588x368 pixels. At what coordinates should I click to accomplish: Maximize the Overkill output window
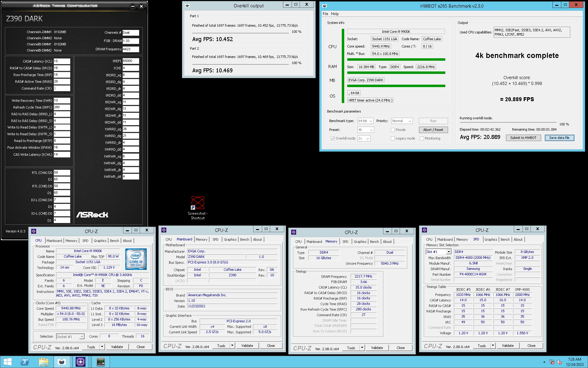pos(296,5)
